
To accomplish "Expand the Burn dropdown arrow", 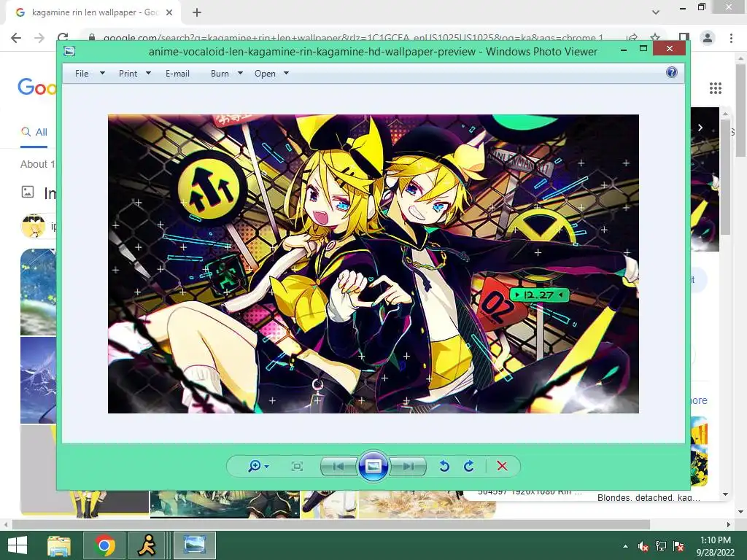I will (x=240, y=74).
